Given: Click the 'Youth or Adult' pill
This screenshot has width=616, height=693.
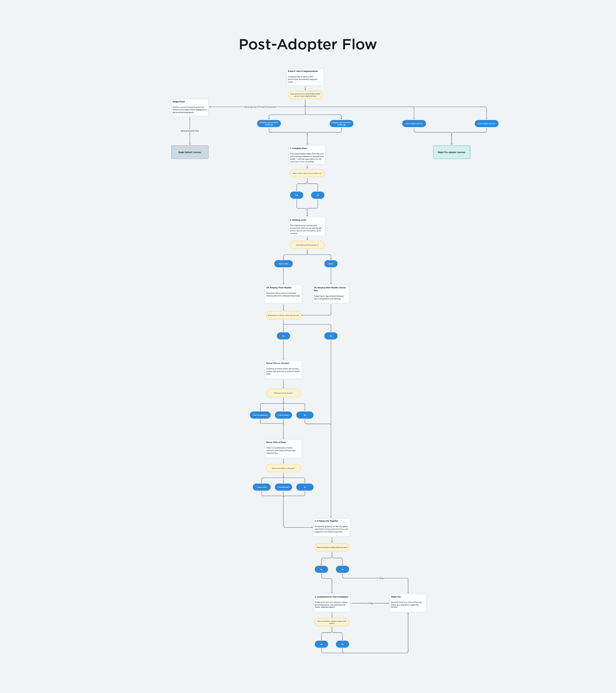Looking at the screenshot, I should tap(283, 264).
